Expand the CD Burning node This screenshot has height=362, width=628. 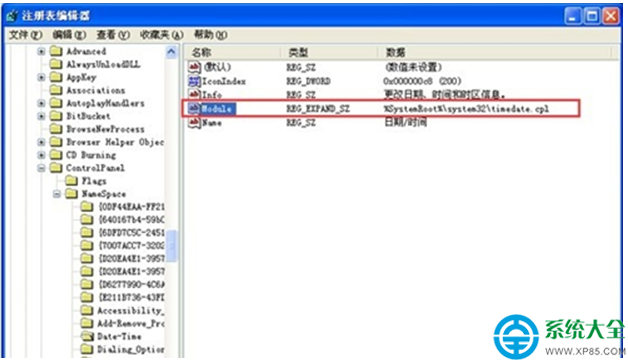[41, 155]
